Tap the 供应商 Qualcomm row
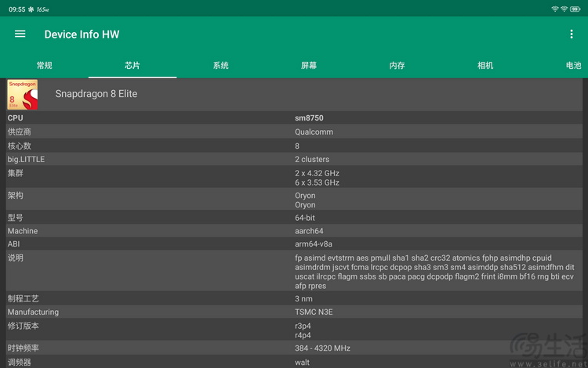The height and width of the screenshot is (368, 588). [x=294, y=132]
